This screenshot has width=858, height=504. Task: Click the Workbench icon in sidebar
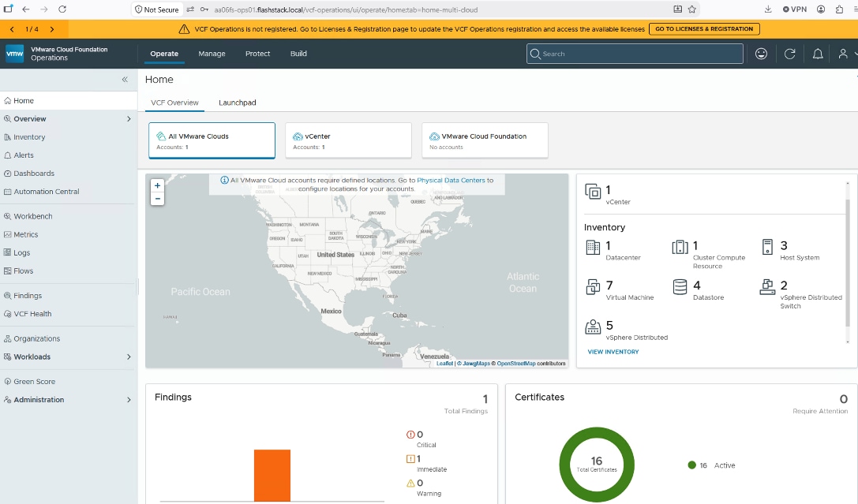click(8, 216)
